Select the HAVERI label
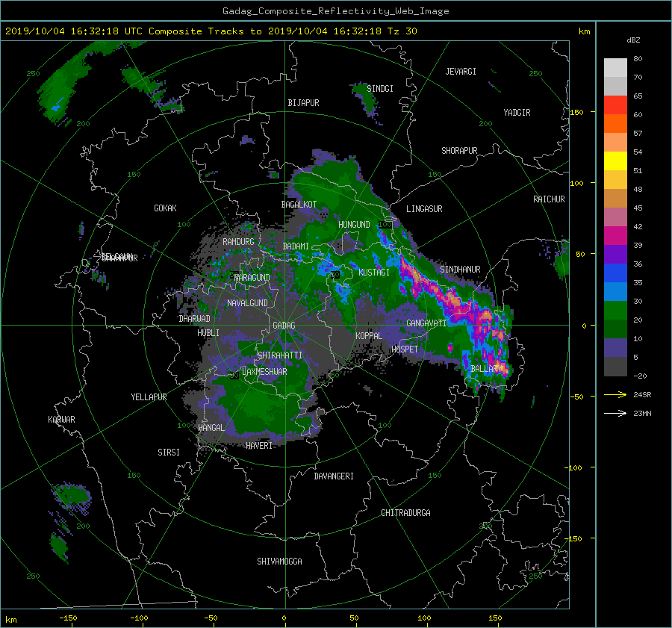672x628 pixels. click(259, 446)
